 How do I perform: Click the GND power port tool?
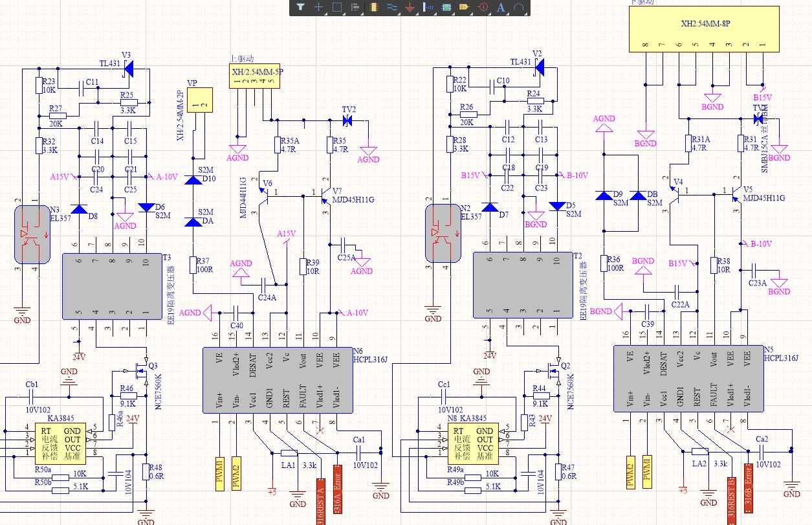[x=410, y=7]
